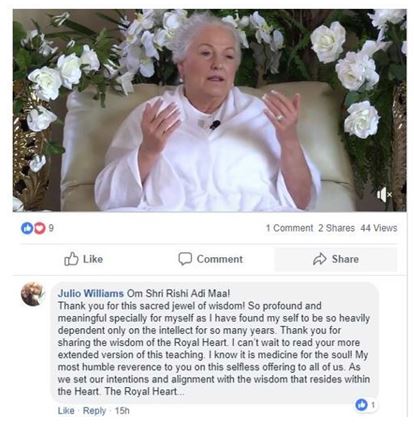Play the video of the woman in white
Viewport: 414px width, 424px height.
pyautogui.click(x=210, y=110)
